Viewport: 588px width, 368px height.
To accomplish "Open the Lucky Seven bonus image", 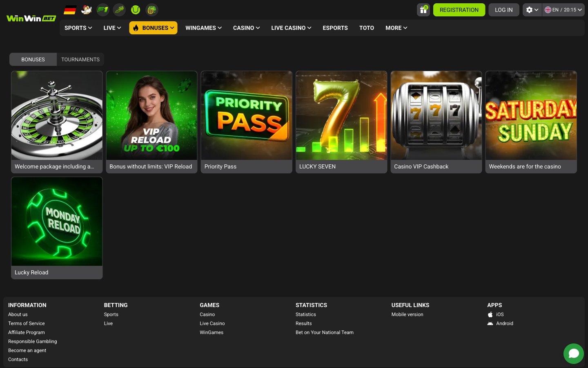I will coord(341,115).
